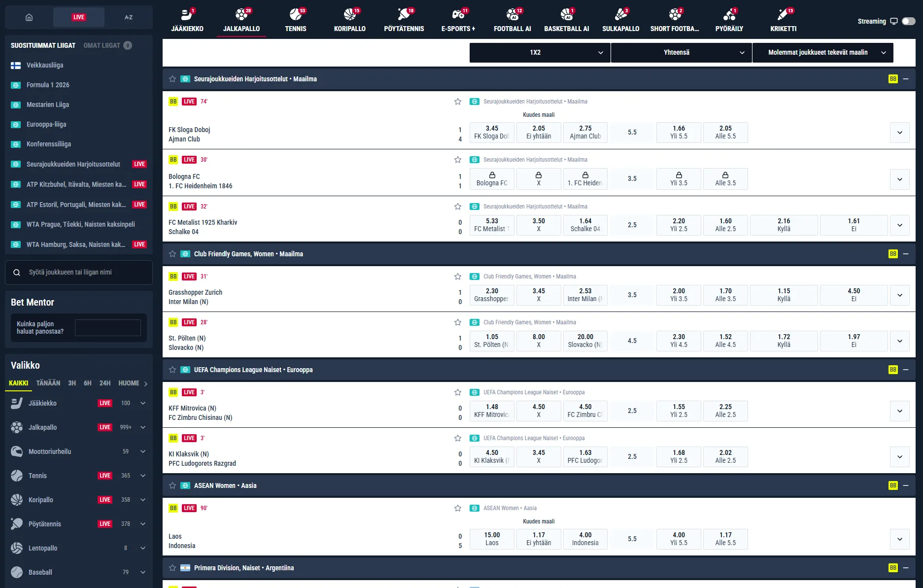Favorite the FK Sloga Doboj match star

[458, 102]
